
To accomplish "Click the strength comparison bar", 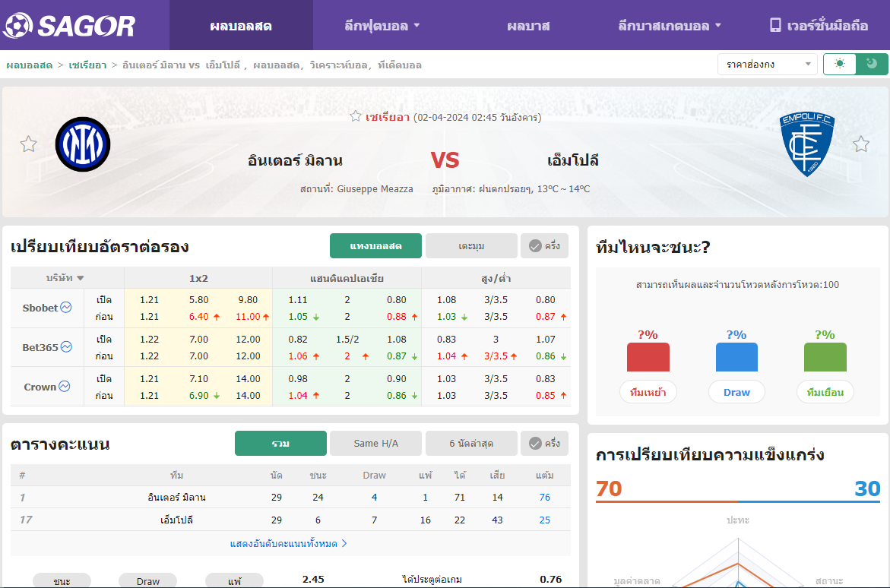I will pyautogui.click(x=738, y=501).
